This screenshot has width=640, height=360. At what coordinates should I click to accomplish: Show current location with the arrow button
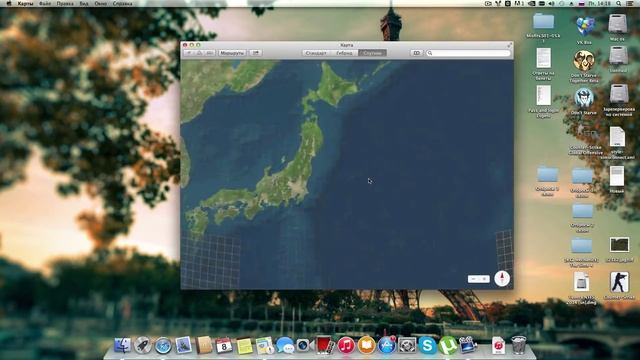pyautogui.click(x=189, y=53)
